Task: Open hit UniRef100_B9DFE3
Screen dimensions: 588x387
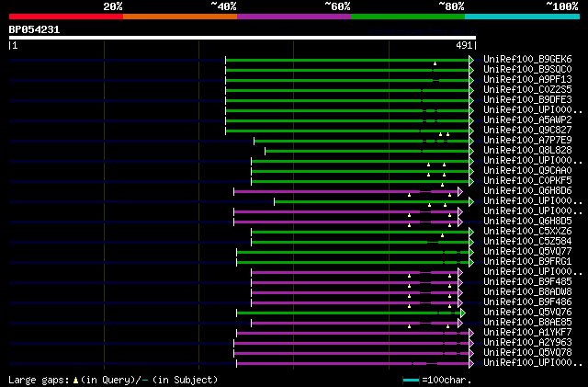Action: [527, 99]
